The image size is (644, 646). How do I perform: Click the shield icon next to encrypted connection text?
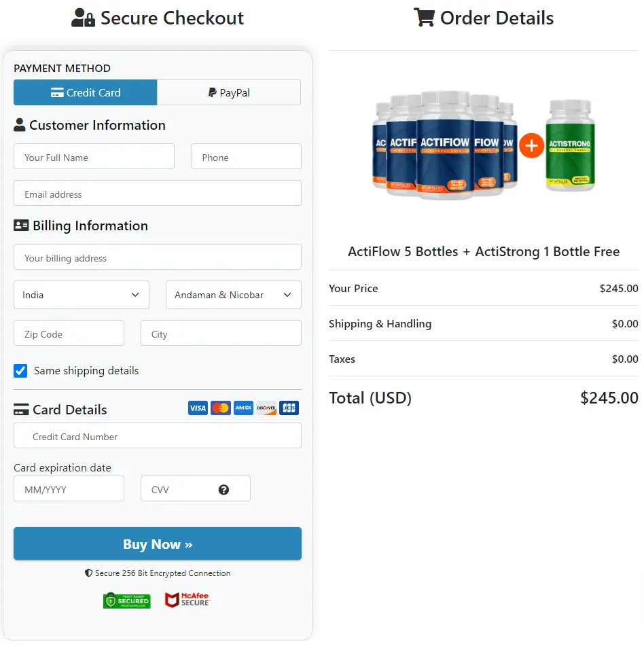coord(89,573)
